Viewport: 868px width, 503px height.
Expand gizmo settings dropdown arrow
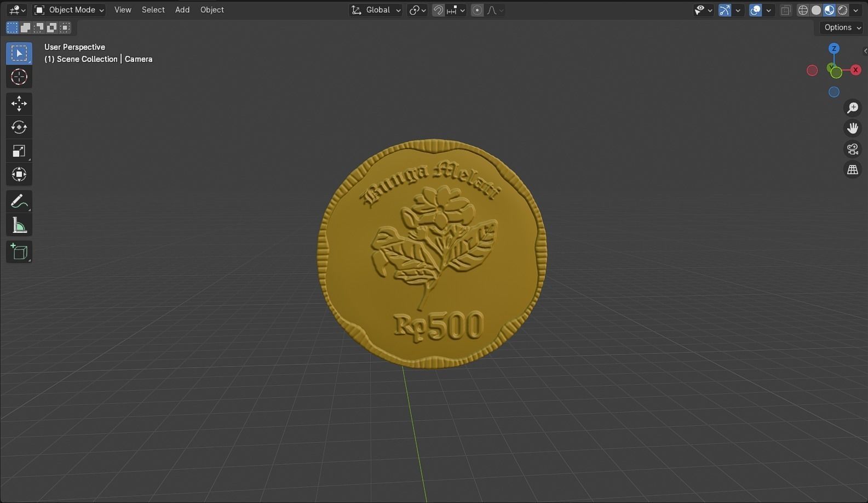738,10
